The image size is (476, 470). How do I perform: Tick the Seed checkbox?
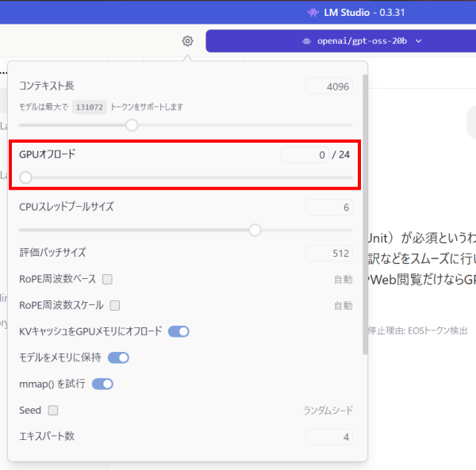[x=53, y=411]
